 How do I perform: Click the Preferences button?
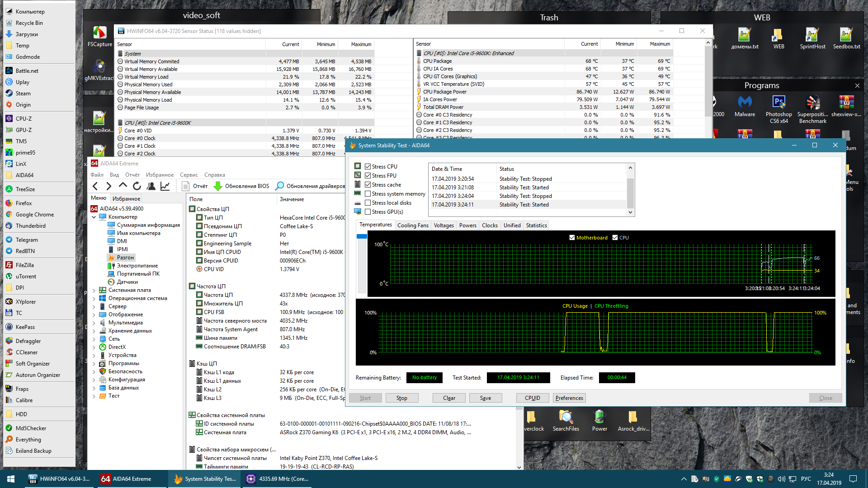click(569, 398)
